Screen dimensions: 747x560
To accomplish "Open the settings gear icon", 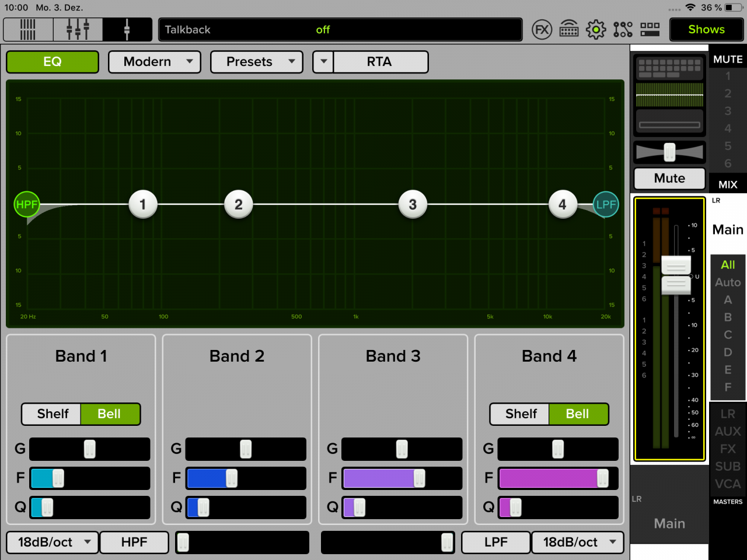I will (596, 30).
